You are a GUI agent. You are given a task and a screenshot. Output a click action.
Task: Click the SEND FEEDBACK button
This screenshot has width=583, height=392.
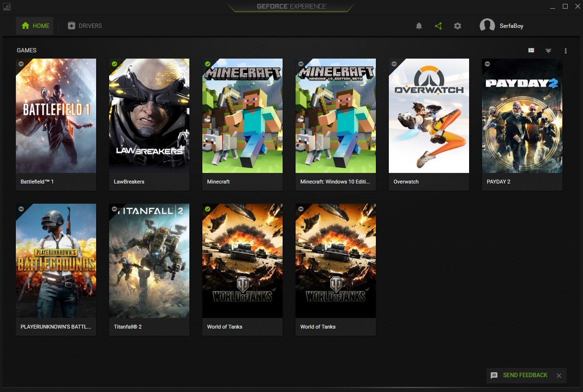click(525, 375)
